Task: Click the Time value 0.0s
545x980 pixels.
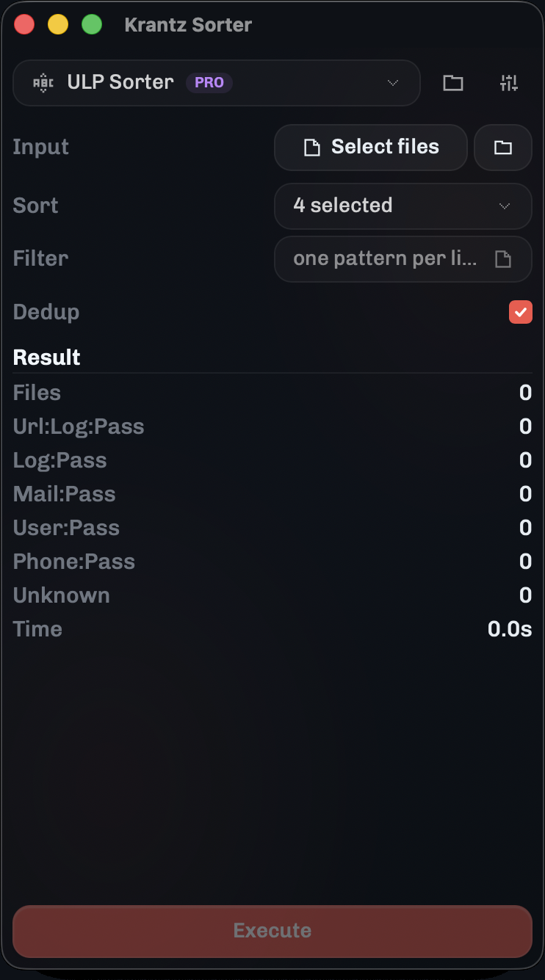Action: pos(510,629)
